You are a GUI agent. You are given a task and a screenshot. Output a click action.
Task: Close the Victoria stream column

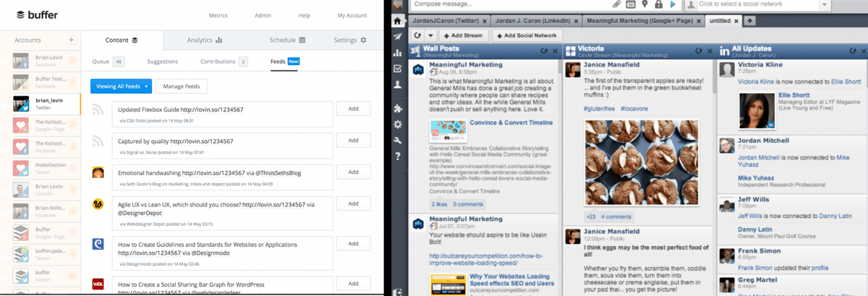point(711,51)
